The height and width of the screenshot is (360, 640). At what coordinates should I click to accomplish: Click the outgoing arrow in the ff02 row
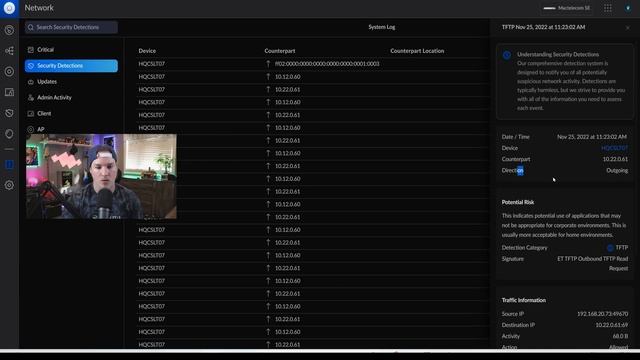(268, 64)
